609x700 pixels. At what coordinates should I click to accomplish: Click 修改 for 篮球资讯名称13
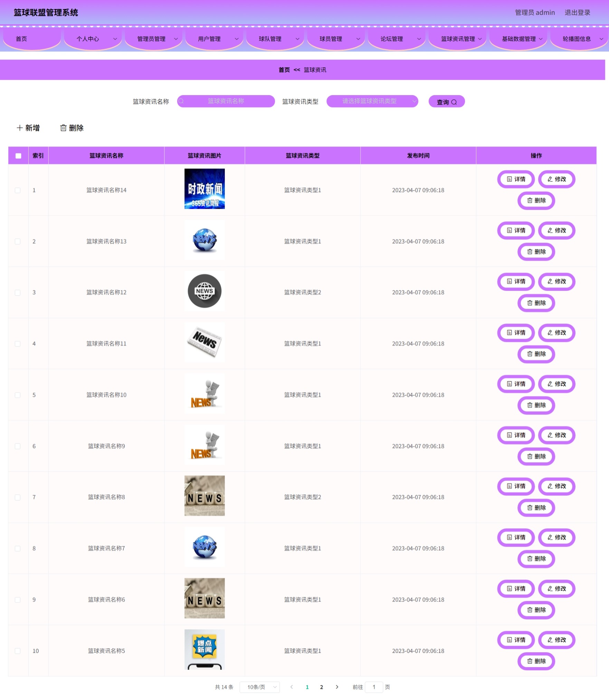tap(556, 230)
